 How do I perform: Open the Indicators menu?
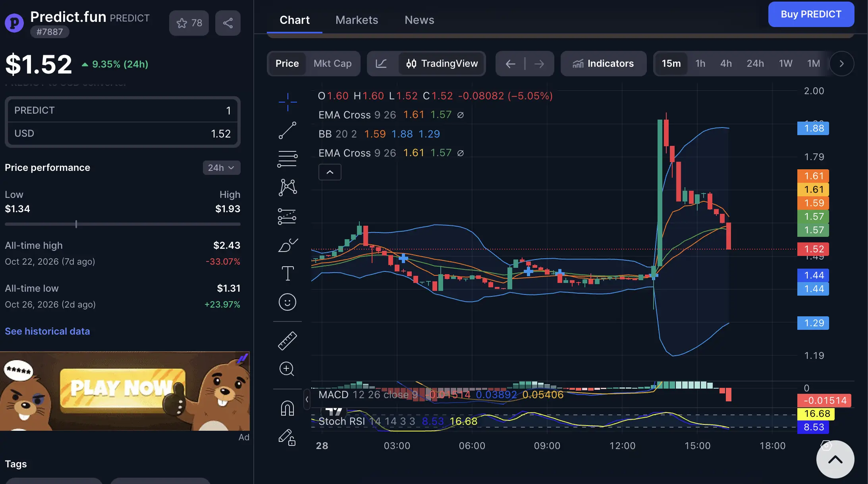tap(603, 64)
